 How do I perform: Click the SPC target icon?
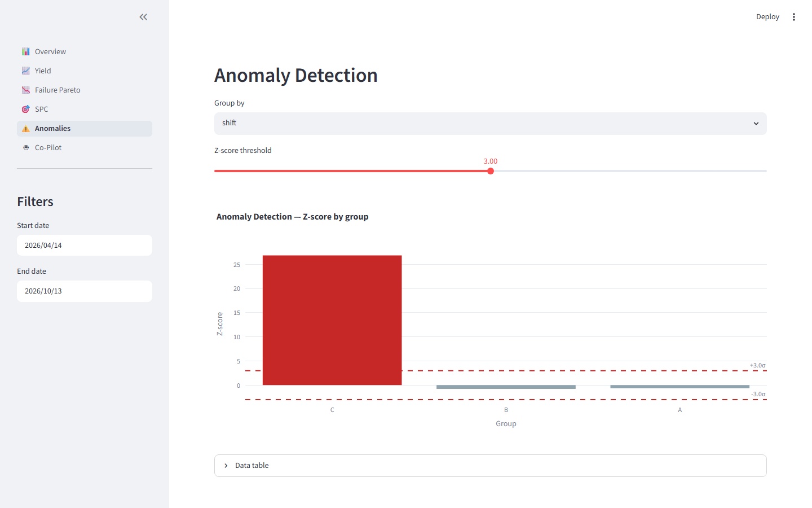tap(26, 109)
